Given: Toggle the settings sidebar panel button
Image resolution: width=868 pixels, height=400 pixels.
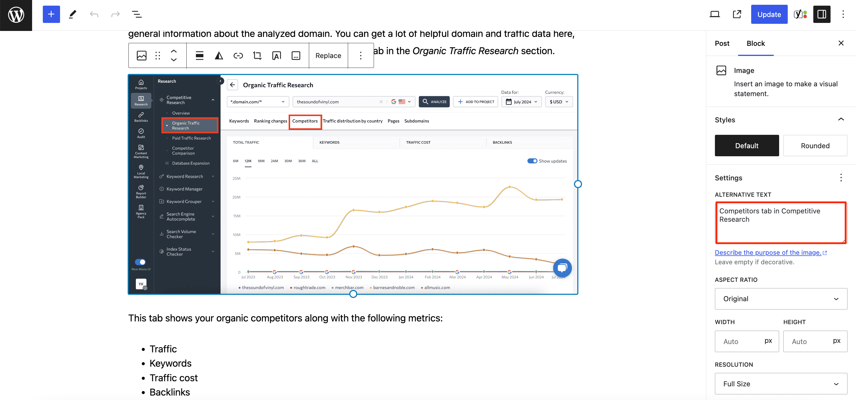Looking at the screenshot, I should coord(822,15).
